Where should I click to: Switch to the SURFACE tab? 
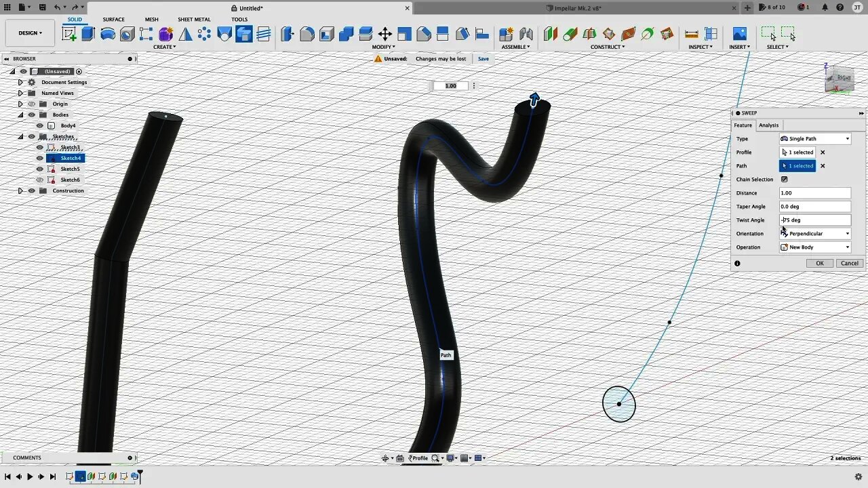[113, 20]
